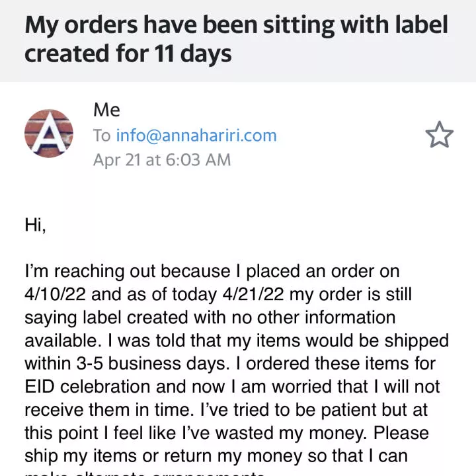
Task: Click the "EID celebration" text
Action: click(x=87, y=387)
